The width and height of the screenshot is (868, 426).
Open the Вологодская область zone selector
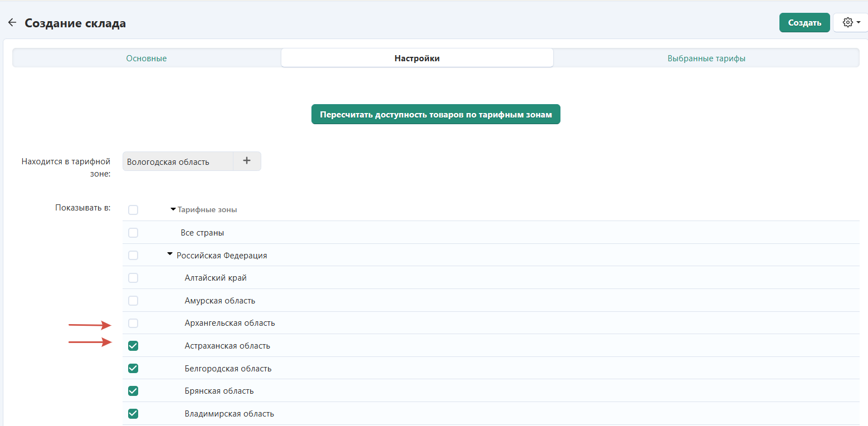(177, 161)
